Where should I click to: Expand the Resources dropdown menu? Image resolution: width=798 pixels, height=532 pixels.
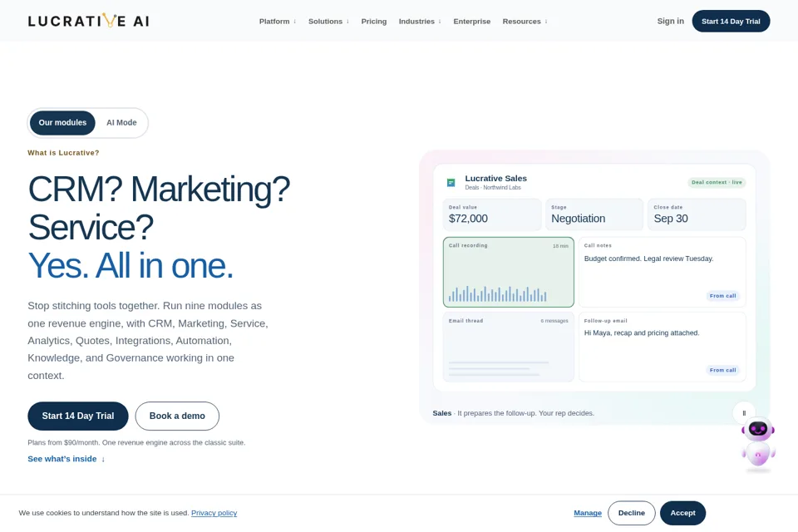(525, 22)
